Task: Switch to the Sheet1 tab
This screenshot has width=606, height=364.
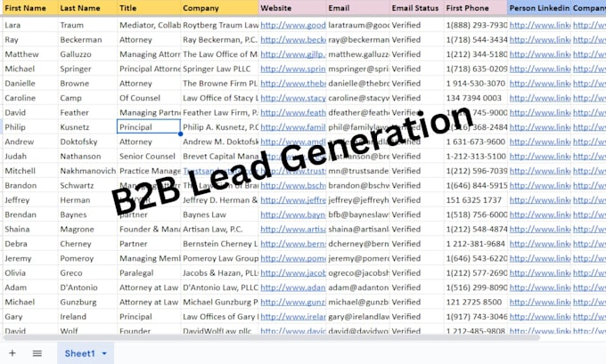Action: (x=79, y=353)
